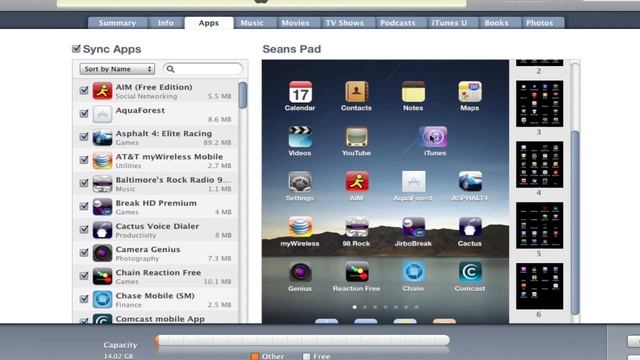Select the Reaction Free icon on the home screen

tap(356, 272)
